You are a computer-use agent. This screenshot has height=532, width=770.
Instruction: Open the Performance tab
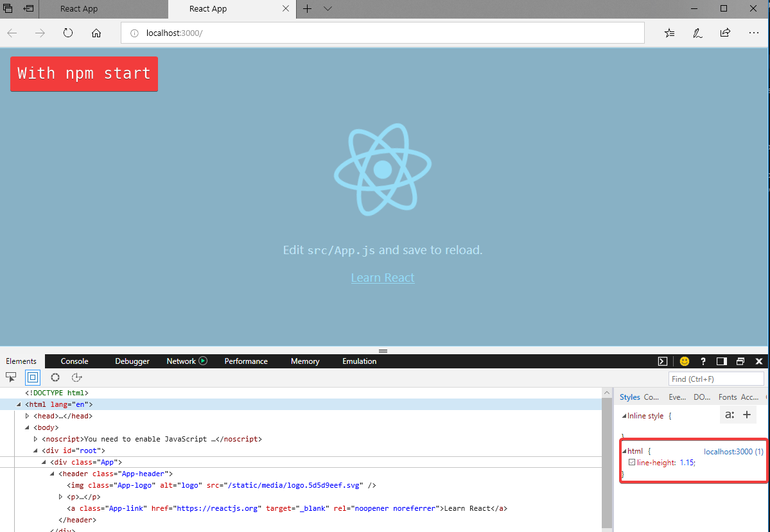(x=246, y=361)
